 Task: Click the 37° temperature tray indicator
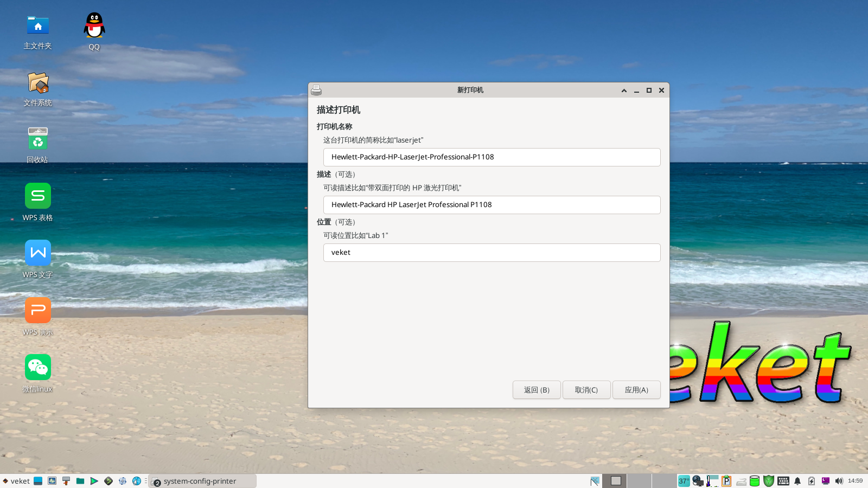(x=684, y=481)
